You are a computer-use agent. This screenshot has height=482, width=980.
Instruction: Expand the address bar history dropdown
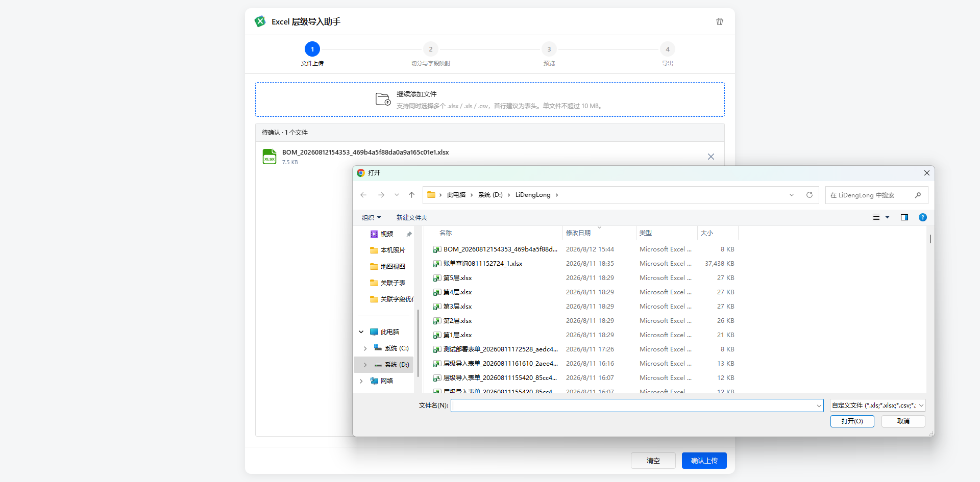[x=792, y=195]
